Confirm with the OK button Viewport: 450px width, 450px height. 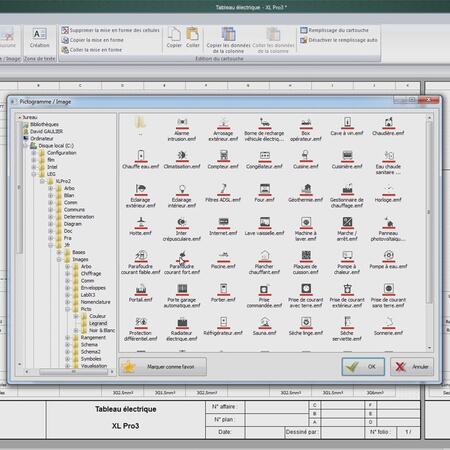[363, 367]
